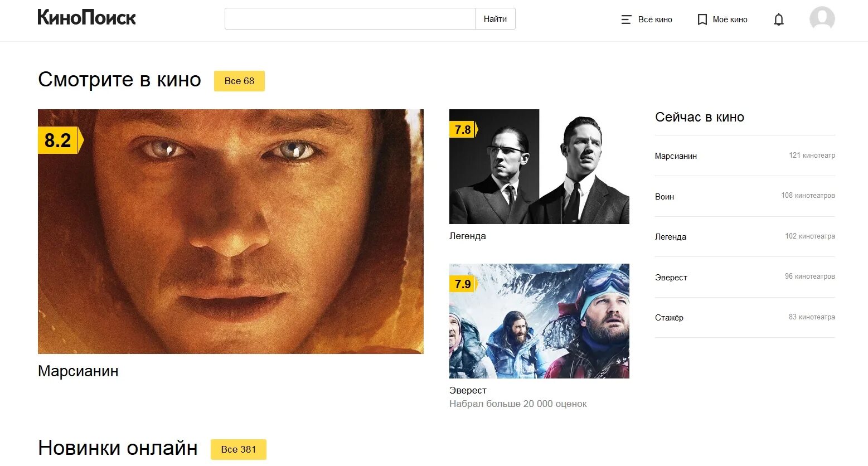Viewport: 868px width, 466px height.
Task: Focus the search input field
Action: 350,19
